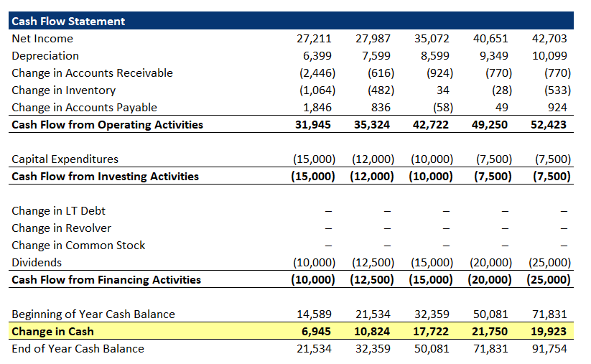Click the Capital Expenditures row label
This screenshot has height=364, width=591.
pos(65,159)
